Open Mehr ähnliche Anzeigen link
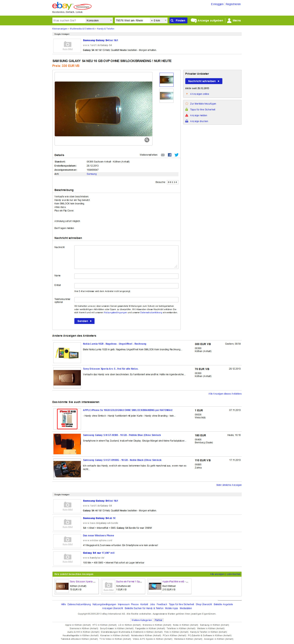 (229, 485)
